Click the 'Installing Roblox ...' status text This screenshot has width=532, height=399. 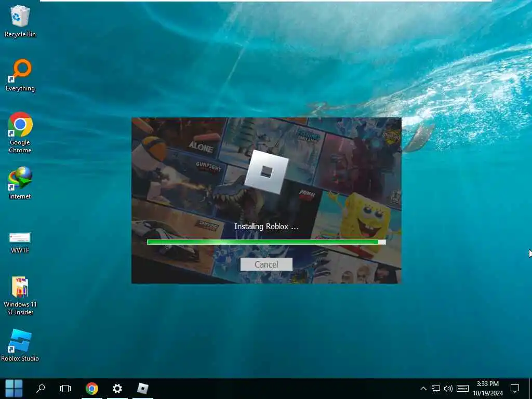point(267,227)
